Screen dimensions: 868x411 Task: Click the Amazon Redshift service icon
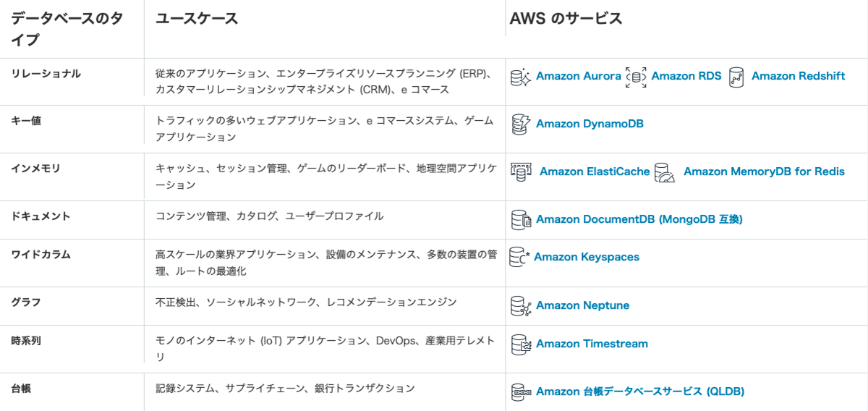(x=736, y=77)
